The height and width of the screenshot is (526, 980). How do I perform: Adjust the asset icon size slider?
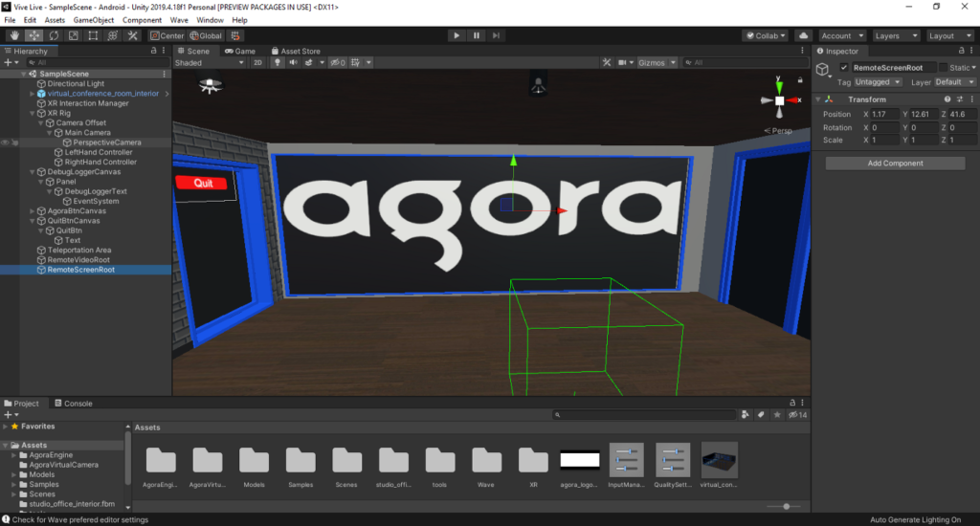787,507
